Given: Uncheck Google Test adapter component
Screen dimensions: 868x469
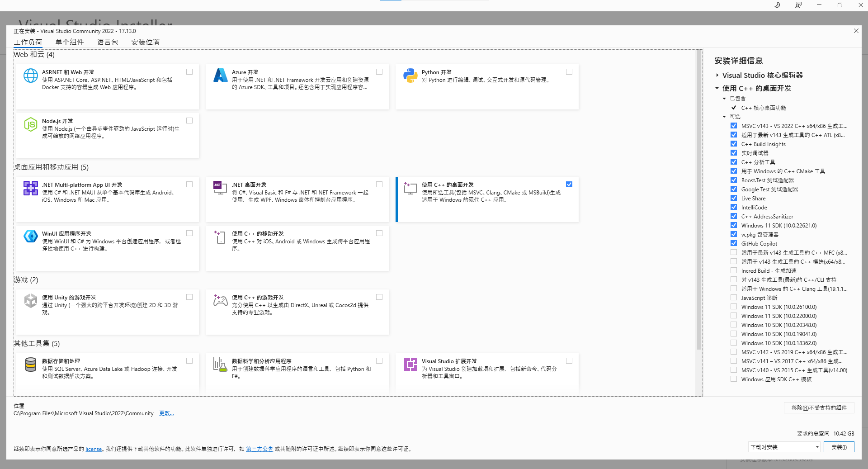Looking at the screenshot, I should point(734,189).
